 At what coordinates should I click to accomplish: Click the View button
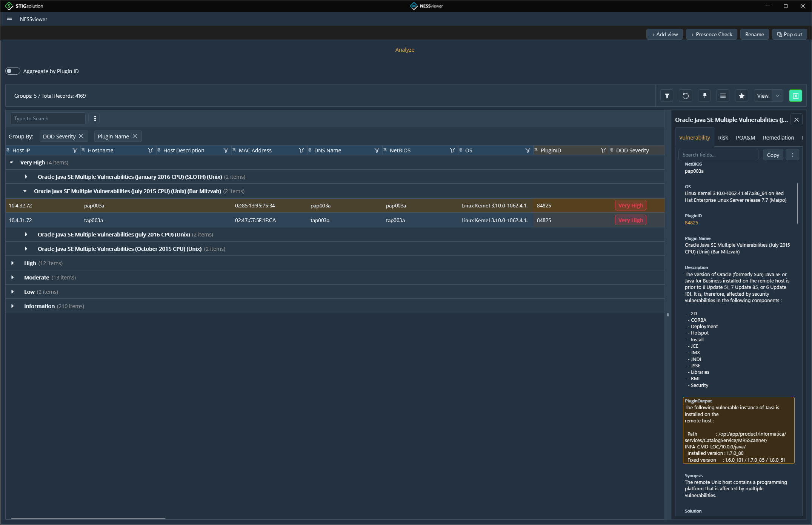pyautogui.click(x=763, y=96)
